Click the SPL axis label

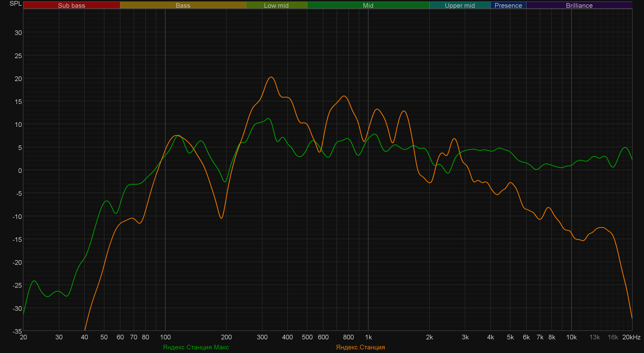[15, 4]
